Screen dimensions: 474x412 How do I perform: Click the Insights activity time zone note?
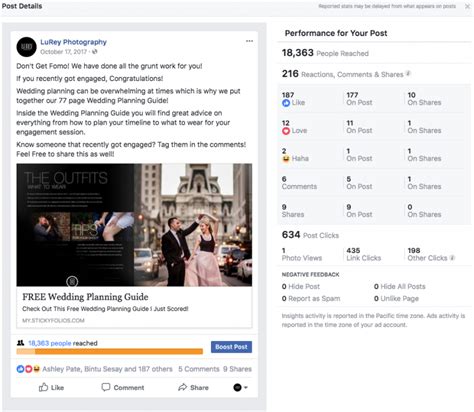(x=373, y=320)
